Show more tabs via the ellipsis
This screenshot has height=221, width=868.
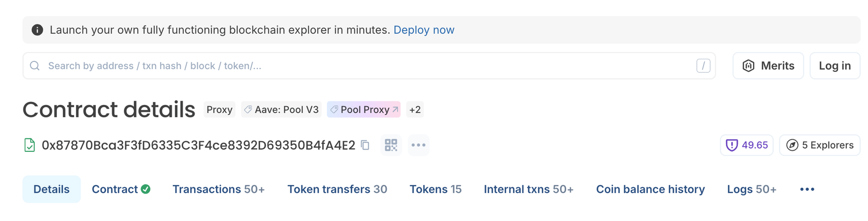click(x=807, y=189)
